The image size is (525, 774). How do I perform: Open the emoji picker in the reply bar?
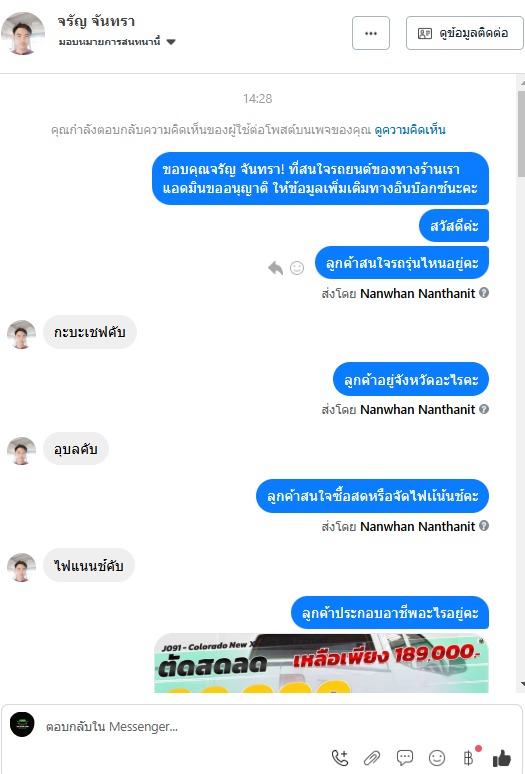pos(437,758)
